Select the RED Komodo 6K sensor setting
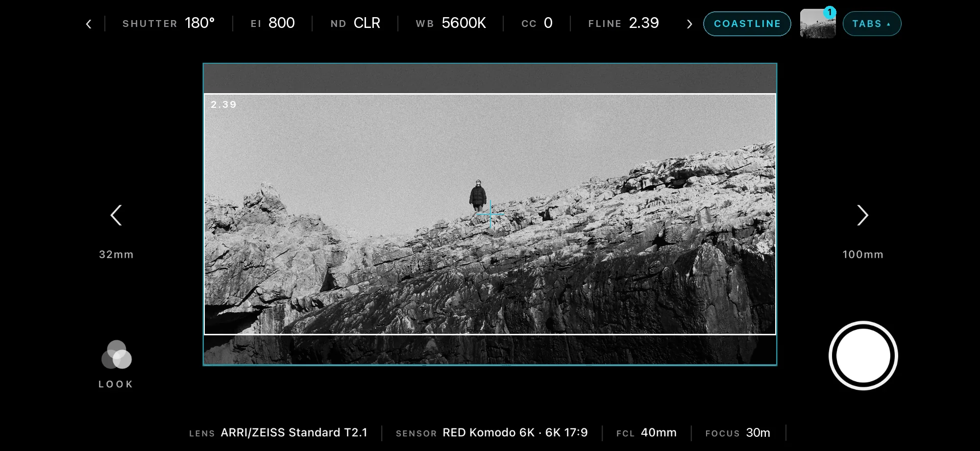This screenshot has height=451, width=980. 491,433
